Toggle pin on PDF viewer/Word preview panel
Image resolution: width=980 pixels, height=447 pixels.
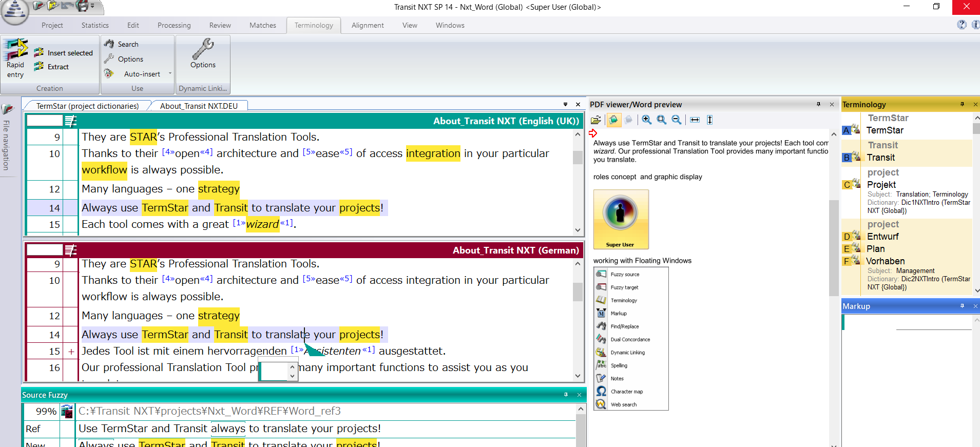click(818, 104)
